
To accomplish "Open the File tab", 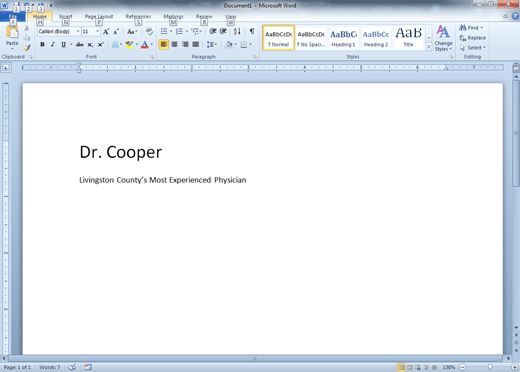I will (x=13, y=16).
